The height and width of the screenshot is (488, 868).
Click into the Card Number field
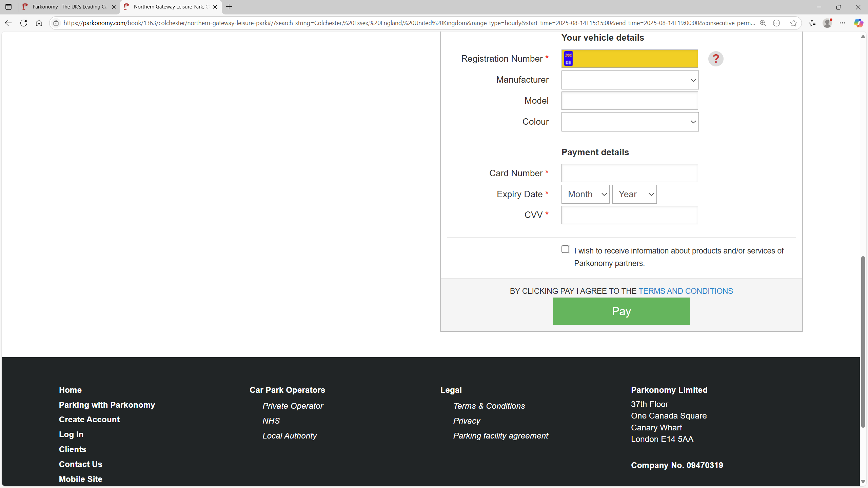[x=630, y=173]
